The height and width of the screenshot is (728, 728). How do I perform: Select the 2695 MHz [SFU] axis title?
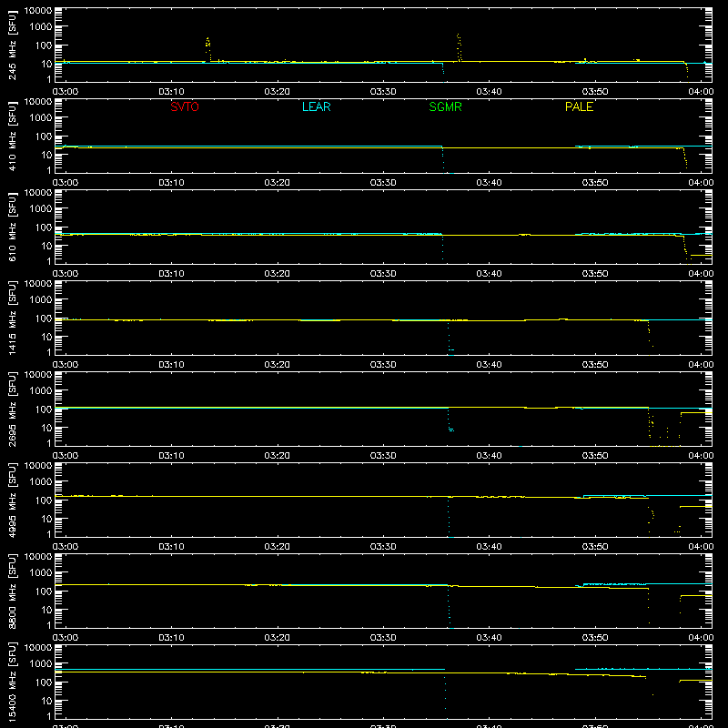coord(13,409)
